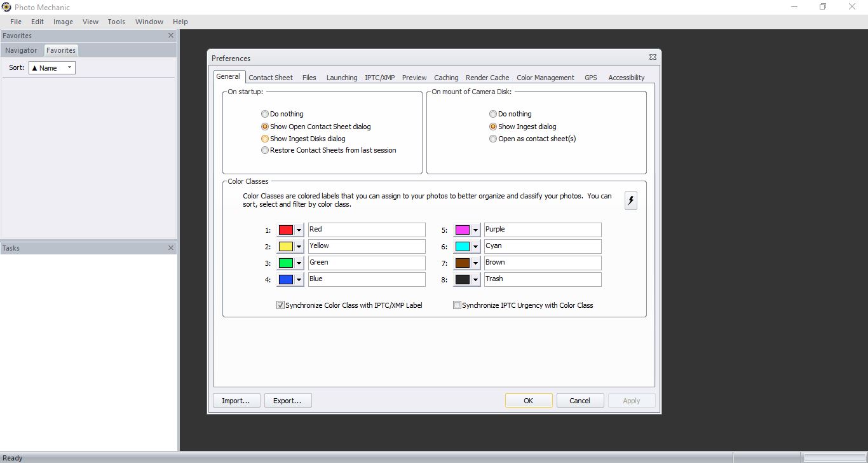Switch to the IPTC/XMP preferences tab
868x463 pixels.
point(379,78)
